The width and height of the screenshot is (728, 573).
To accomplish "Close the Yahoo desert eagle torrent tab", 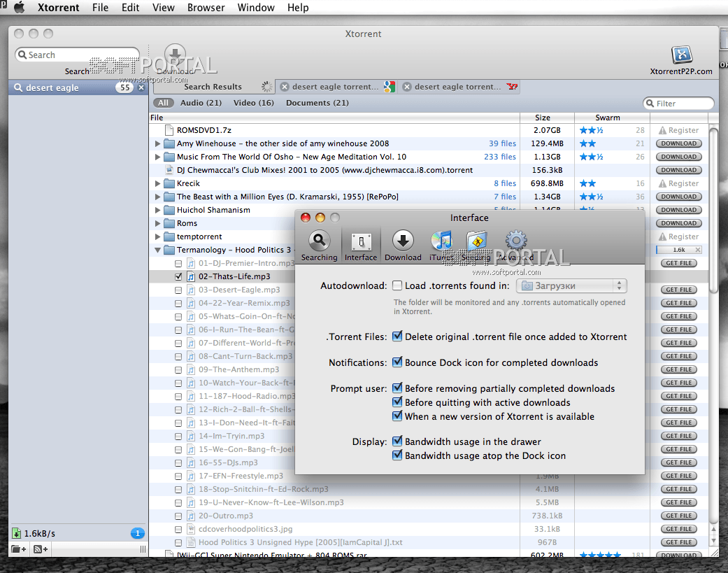I will [x=407, y=87].
